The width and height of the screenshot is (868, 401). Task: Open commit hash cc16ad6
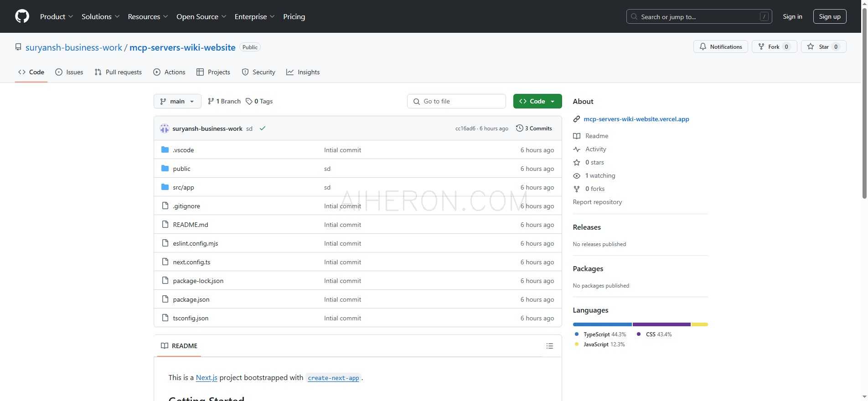465,129
